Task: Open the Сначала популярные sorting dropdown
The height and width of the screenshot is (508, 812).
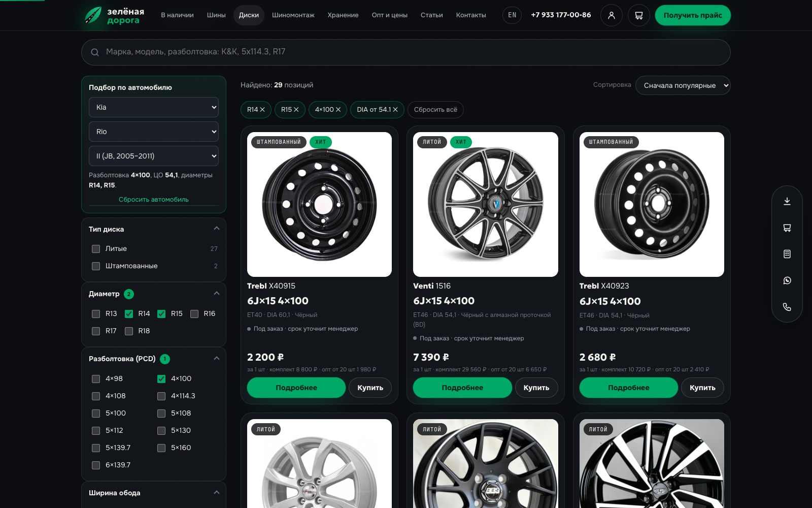Action: [683, 85]
